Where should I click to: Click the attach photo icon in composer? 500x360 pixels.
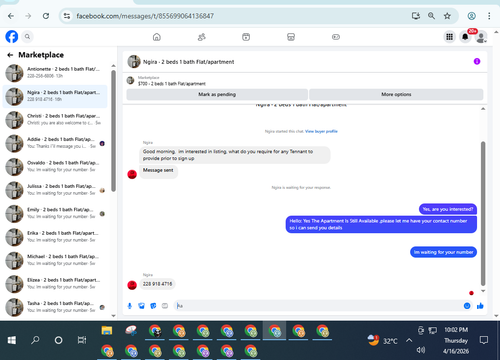142,306
